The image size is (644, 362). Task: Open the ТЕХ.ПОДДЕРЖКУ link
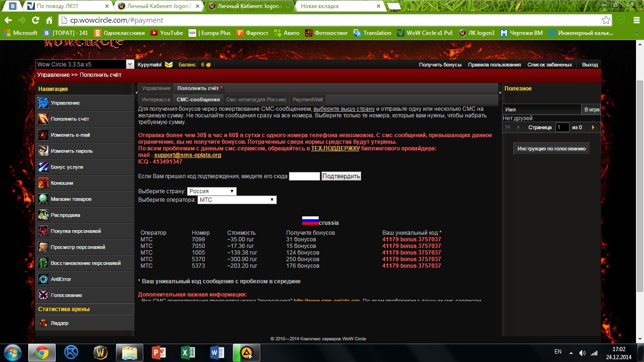(x=335, y=148)
